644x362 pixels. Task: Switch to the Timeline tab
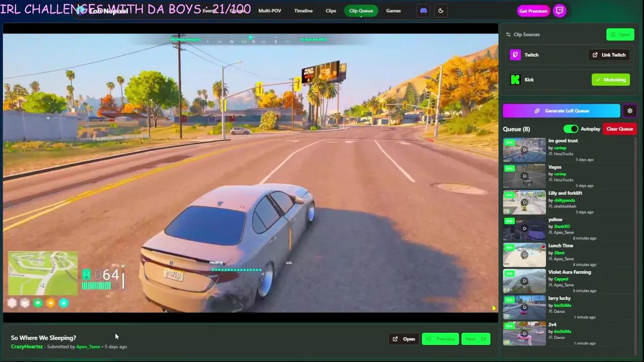coord(303,11)
